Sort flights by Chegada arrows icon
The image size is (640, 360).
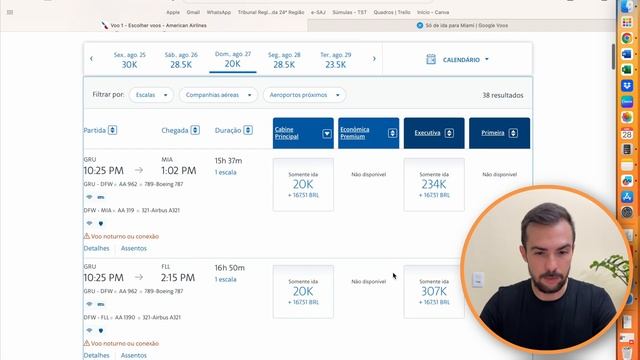[x=195, y=130]
